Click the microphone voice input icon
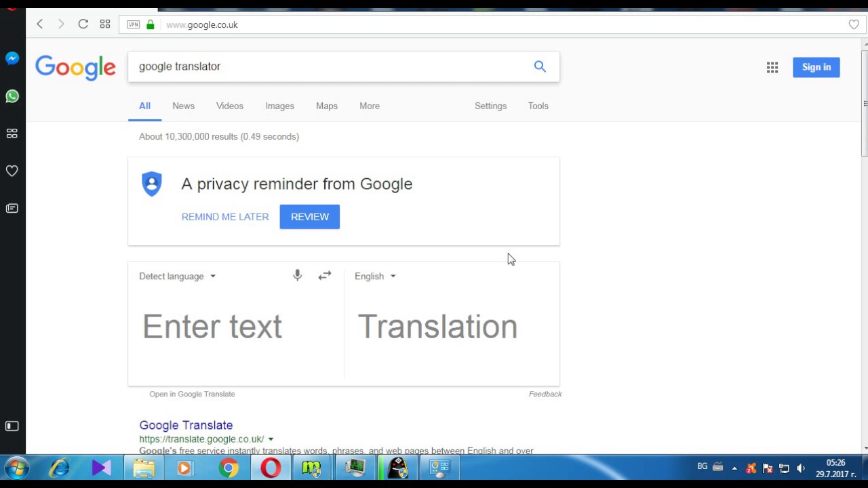The image size is (868, 488). 297,275
